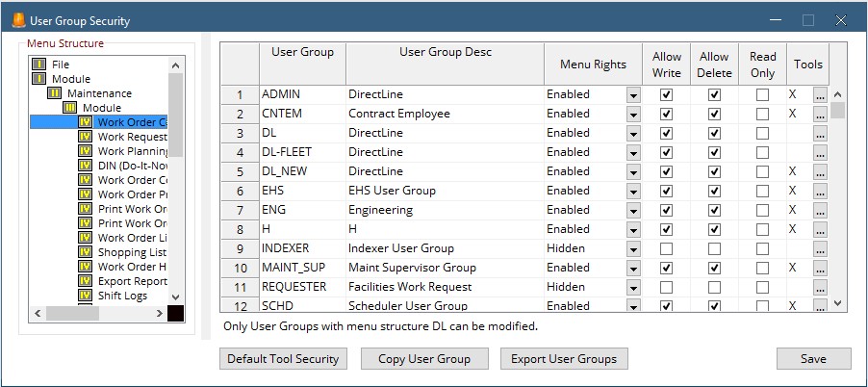
Task: Click the level I icon beside File
Action: [x=39, y=64]
